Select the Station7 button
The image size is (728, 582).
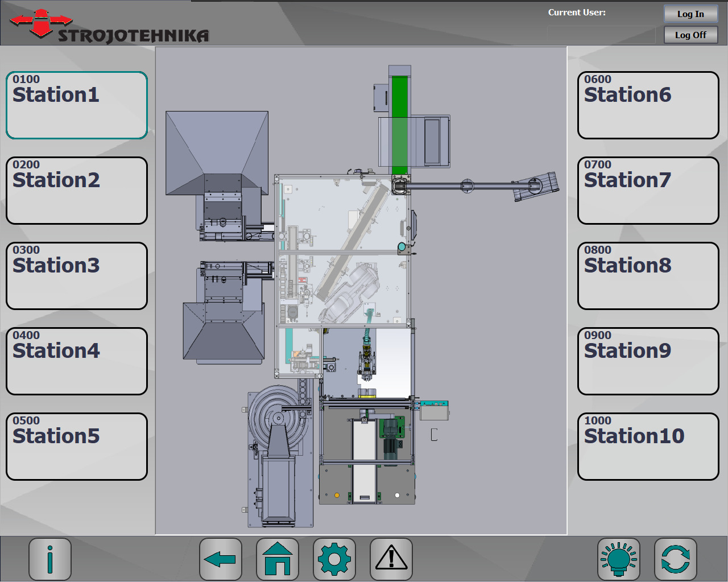[x=648, y=191]
